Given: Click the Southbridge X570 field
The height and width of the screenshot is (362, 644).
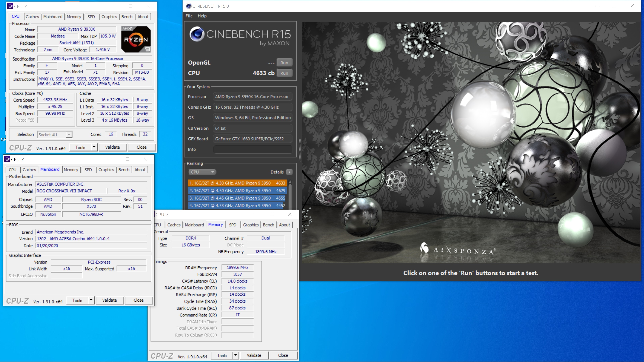Looking at the screenshot, I should coord(91,206).
